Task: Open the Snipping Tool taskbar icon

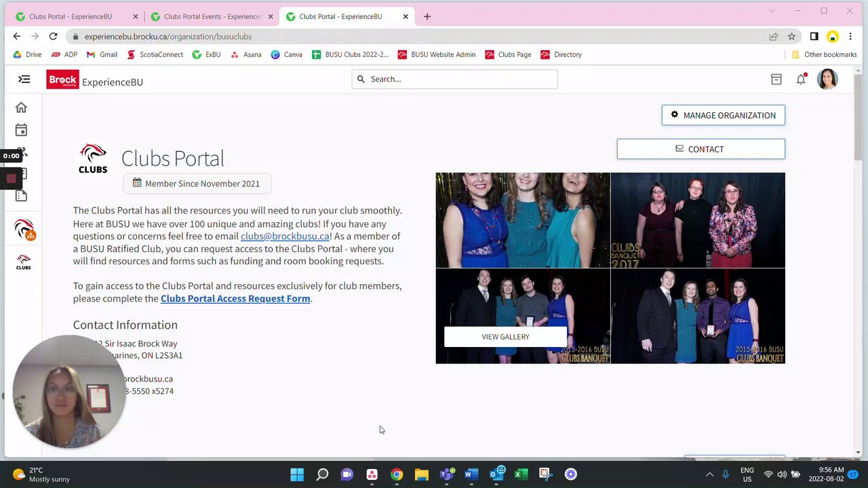Action: tap(546, 474)
